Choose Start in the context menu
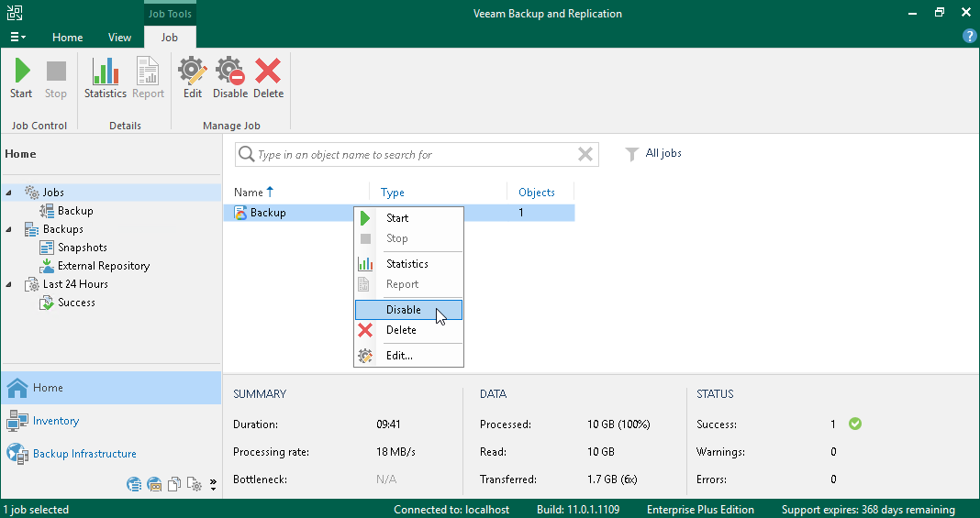 (408, 218)
